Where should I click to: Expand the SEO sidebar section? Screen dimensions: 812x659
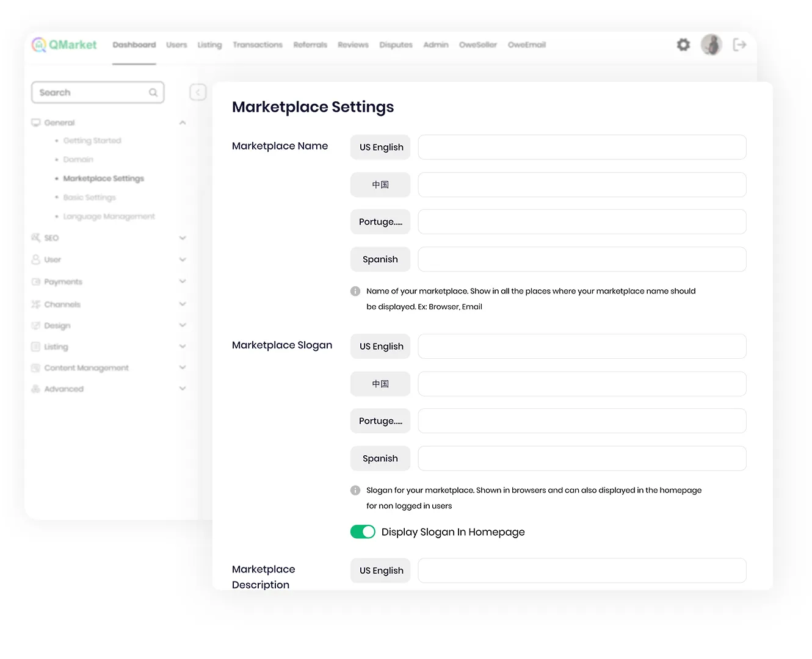pos(182,238)
